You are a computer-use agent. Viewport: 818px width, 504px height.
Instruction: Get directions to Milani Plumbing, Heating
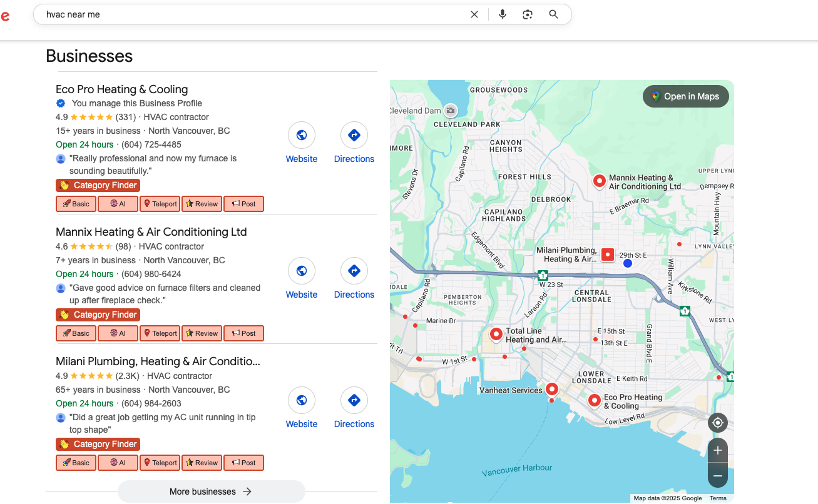click(354, 400)
